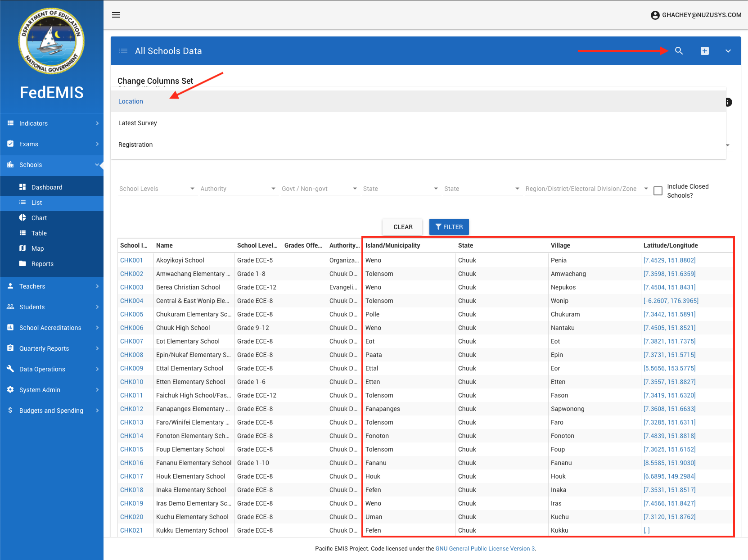Open the Authority filter dropdown

(x=238, y=189)
